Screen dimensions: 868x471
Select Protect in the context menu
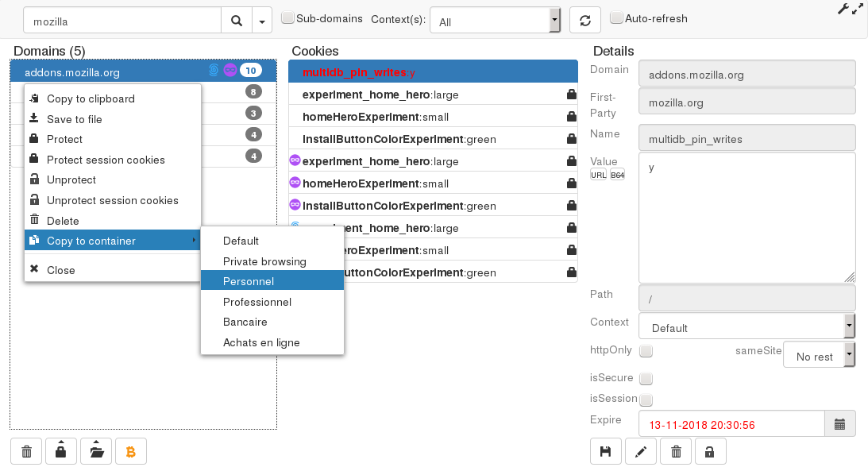coord(113,139)
